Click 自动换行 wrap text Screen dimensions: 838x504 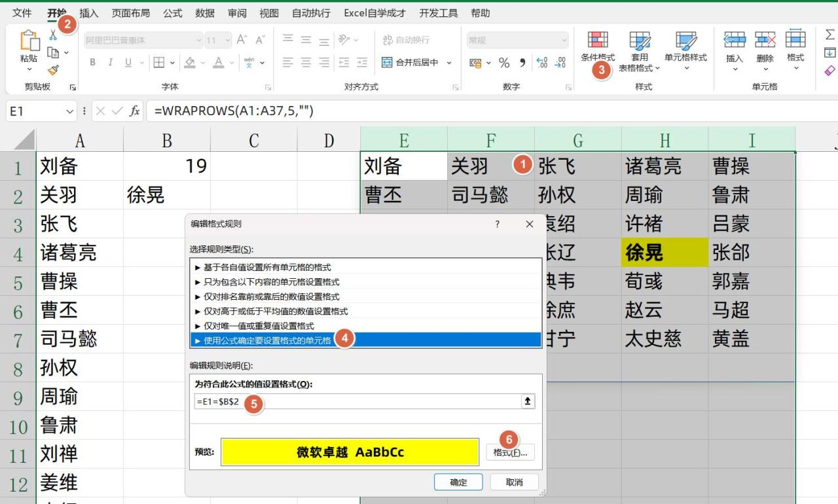(406, 40)
